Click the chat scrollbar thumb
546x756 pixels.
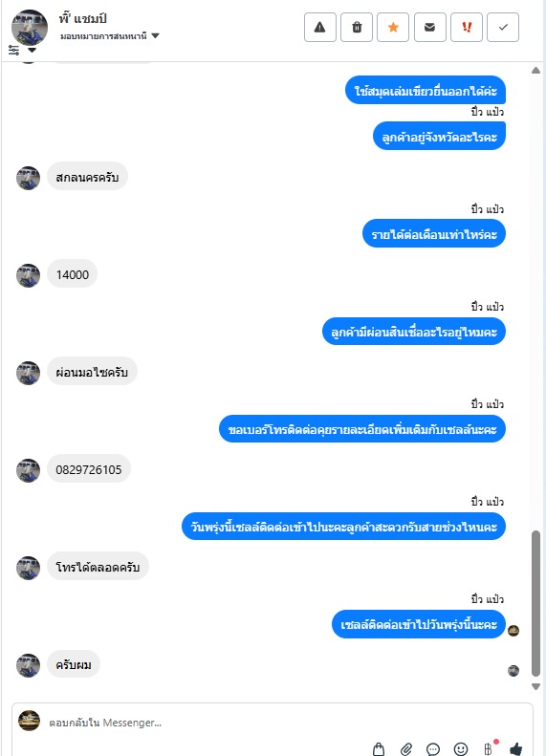point(535,604)
